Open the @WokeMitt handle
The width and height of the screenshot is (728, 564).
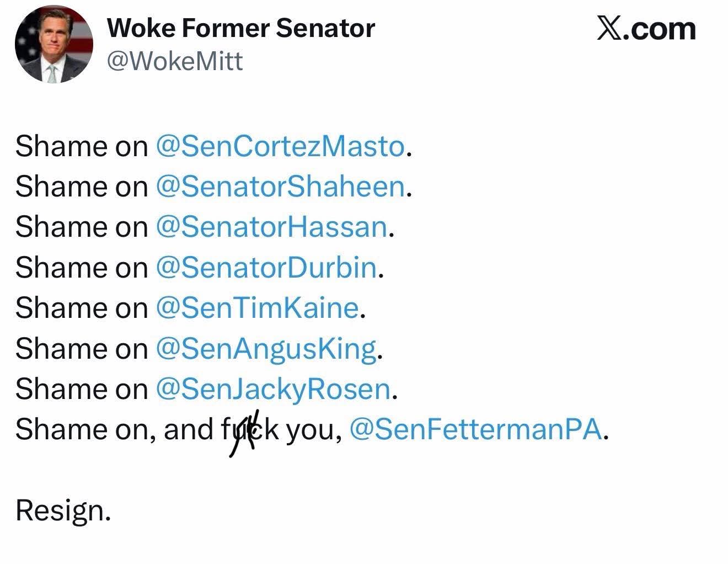click(174, 61)
